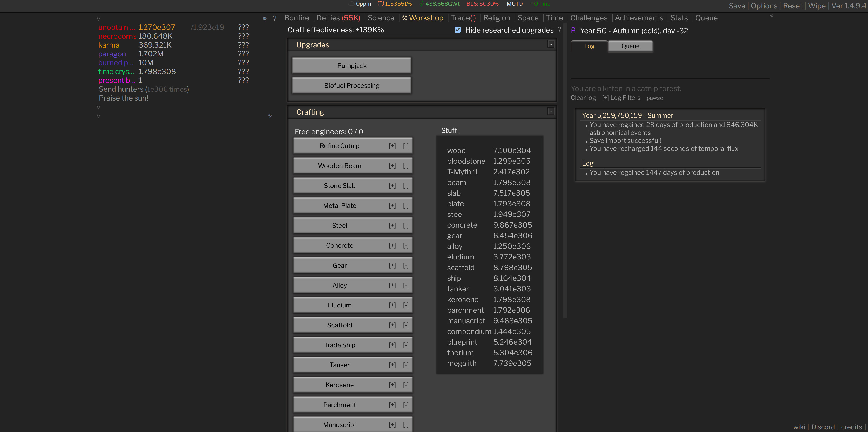Toggle pawse to pause the game

tap(655, 98)
